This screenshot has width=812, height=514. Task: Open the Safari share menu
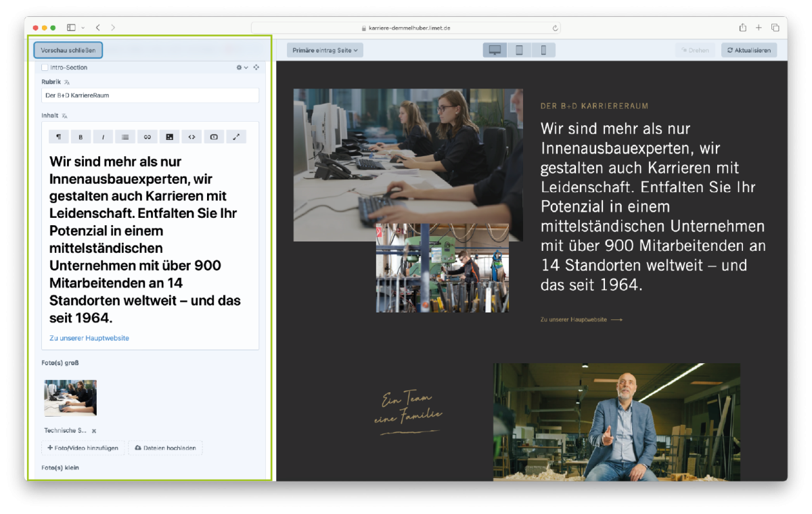pos(743,28)
